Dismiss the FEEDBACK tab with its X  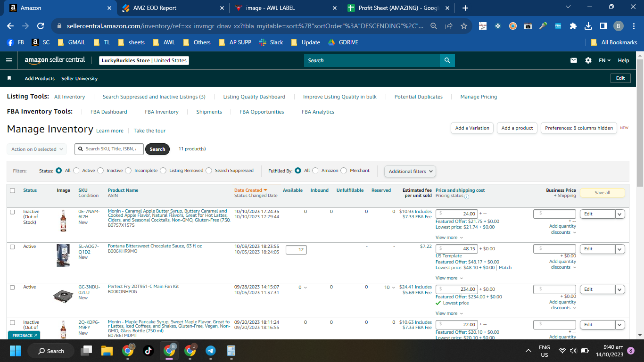pos(36,336)
